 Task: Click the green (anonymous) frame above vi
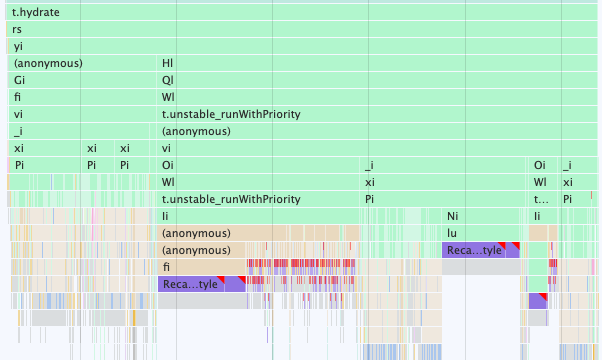(x=377, y=131)
